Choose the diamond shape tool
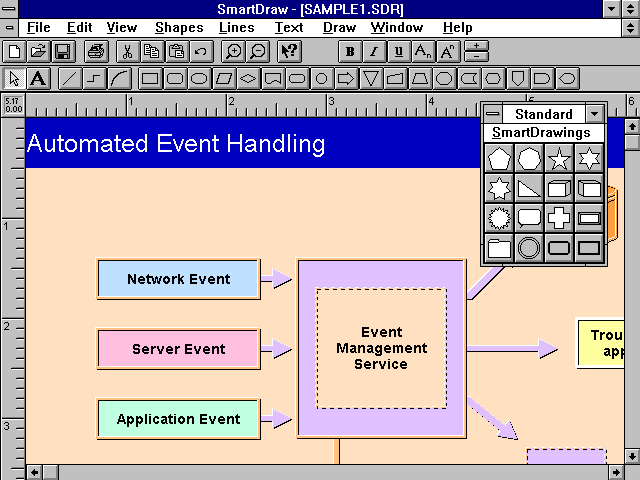 248,78
